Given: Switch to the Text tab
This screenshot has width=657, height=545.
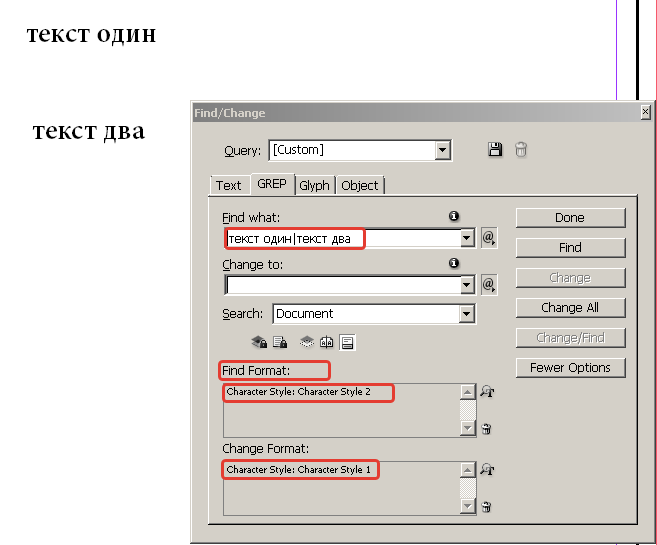Looking at the screenshot, I should point(229,185).
